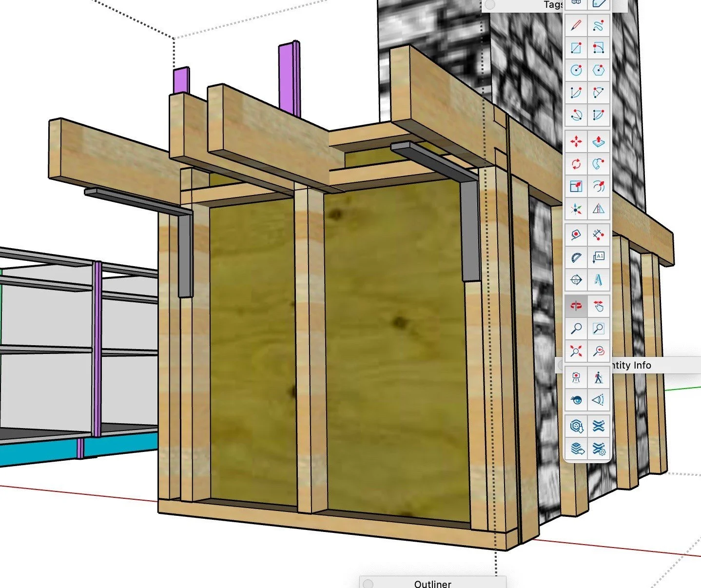Close the Tags panel

(x=489, y=5)
